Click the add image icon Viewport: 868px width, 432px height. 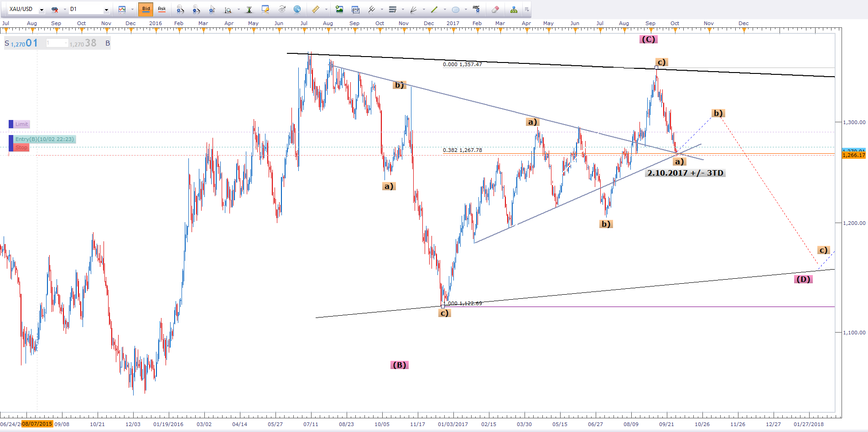339,9
